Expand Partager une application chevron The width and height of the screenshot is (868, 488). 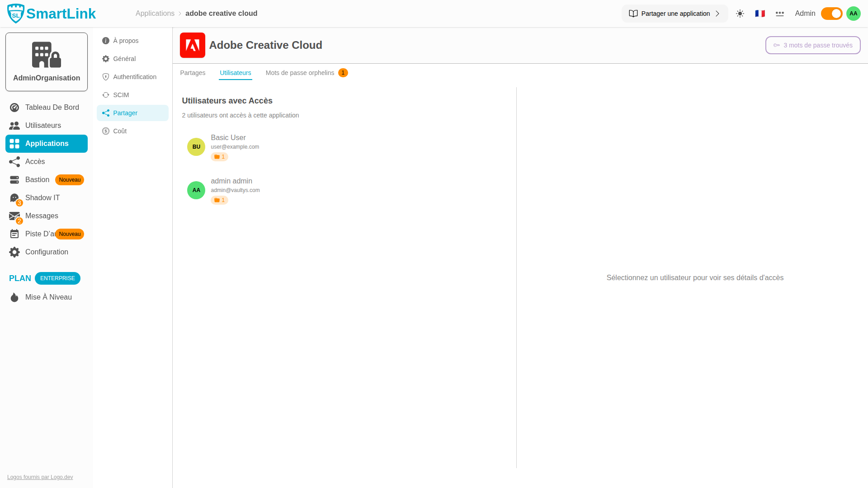click(717, 14)
